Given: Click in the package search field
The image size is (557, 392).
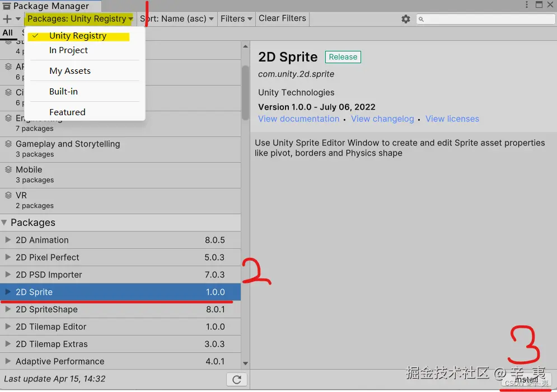Looking at the screenshot, I should (x=485, y=19).
